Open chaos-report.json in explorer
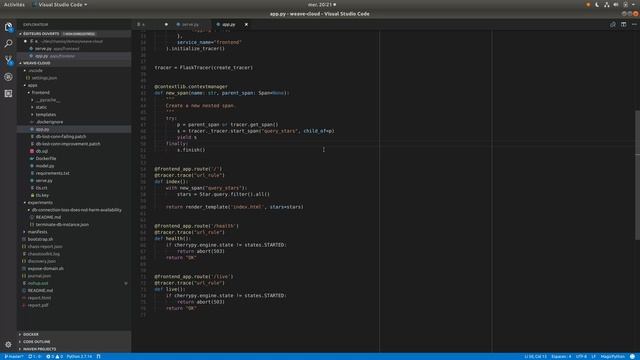Viewport: 640px width, 360px height. click(x=73, y=247)
